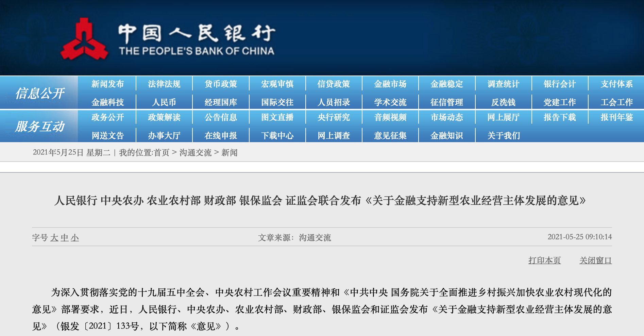Open 宏观审慎 section
Image resolution: width=644 pixels, height=336 pixels.
277,84
